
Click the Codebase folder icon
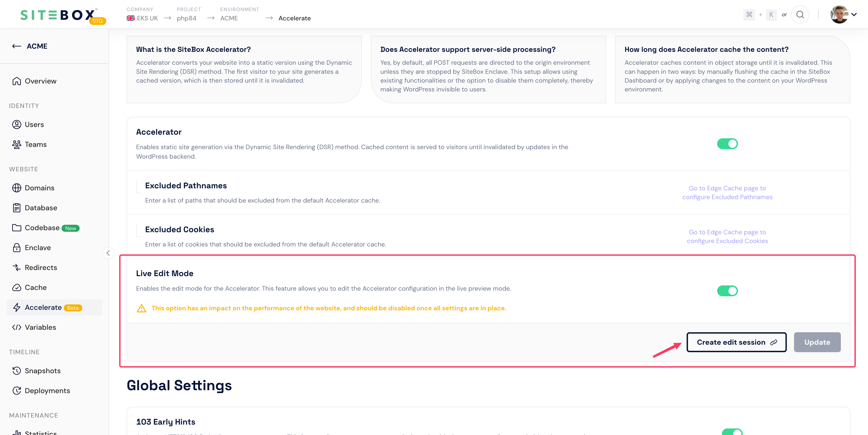click(17, 228)
